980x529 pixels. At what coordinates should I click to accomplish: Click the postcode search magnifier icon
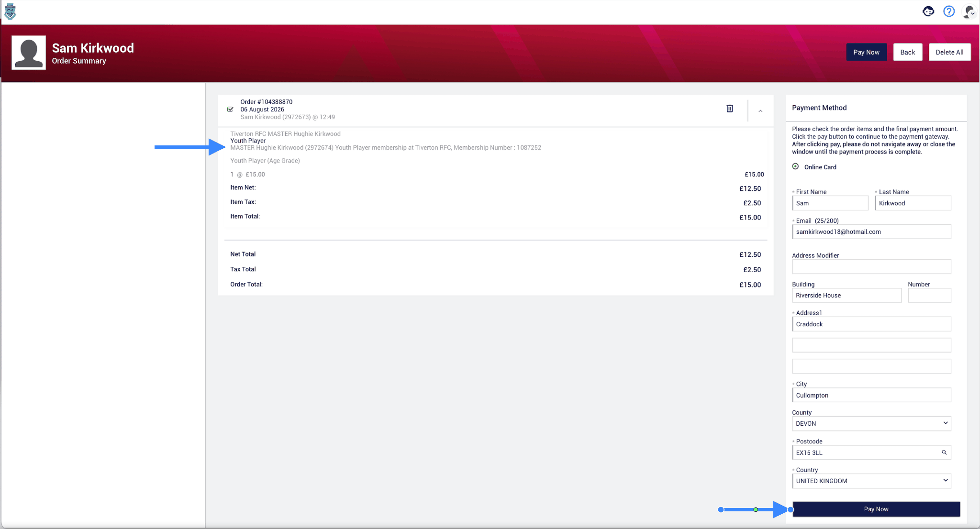point(944,452)
